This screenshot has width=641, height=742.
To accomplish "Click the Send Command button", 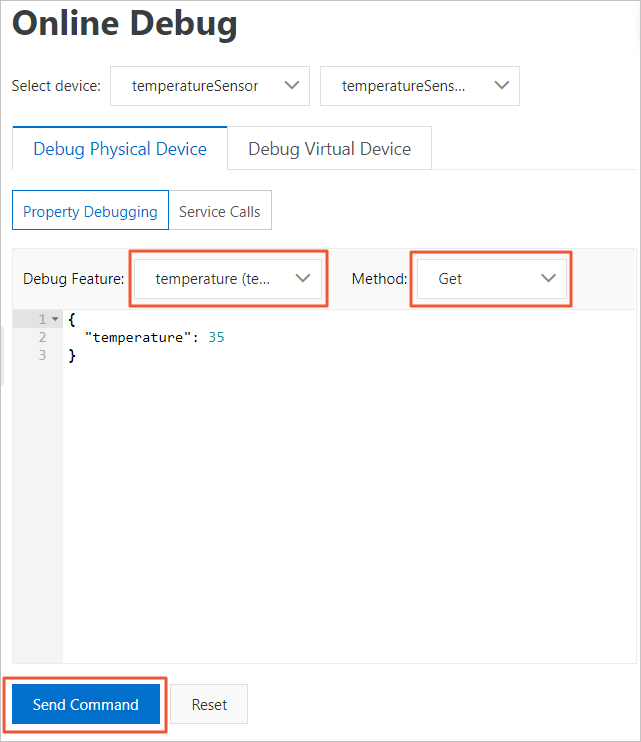I will point(86,704).
